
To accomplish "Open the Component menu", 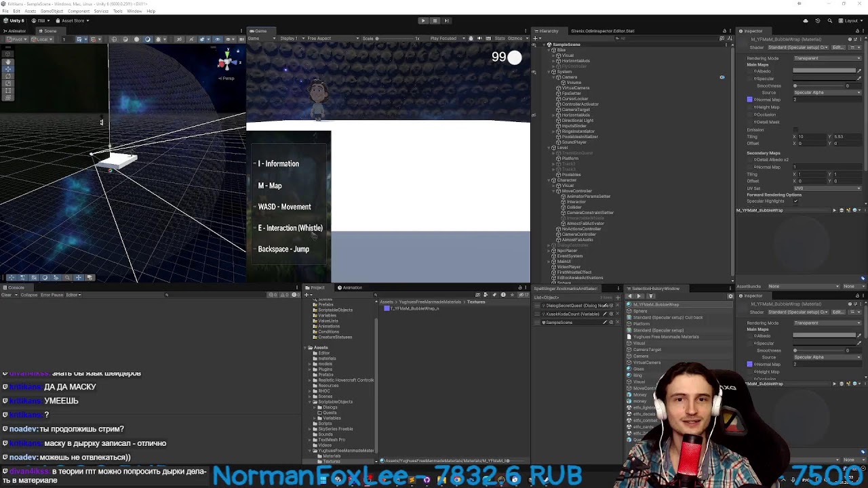I will 79,12.
